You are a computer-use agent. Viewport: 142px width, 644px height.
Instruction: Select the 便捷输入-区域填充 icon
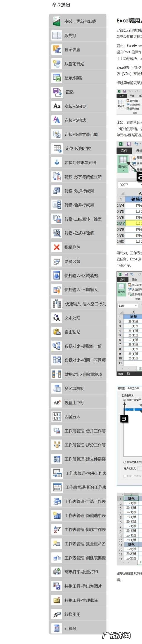[x=57, y=275]
